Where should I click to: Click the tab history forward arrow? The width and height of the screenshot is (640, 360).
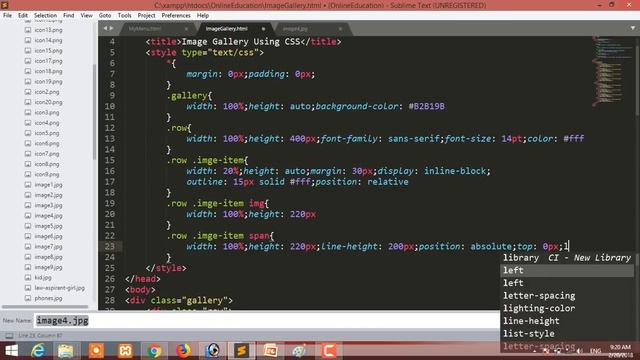(111, 28)
